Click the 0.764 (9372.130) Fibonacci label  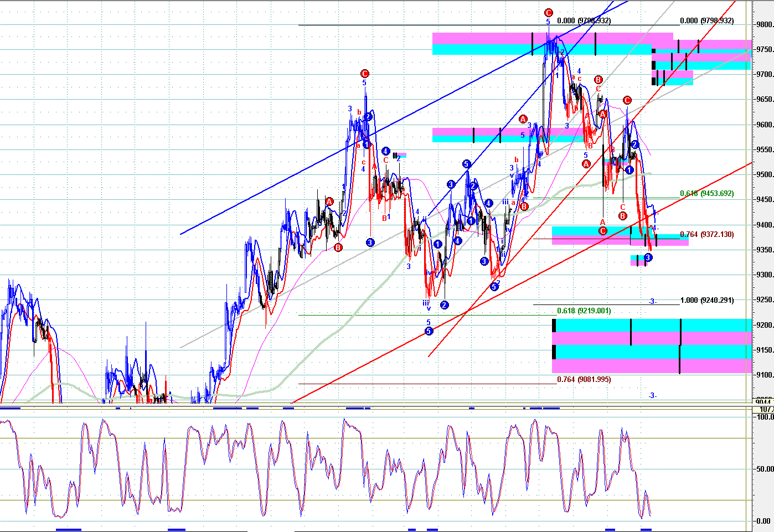tap(707, 235)
